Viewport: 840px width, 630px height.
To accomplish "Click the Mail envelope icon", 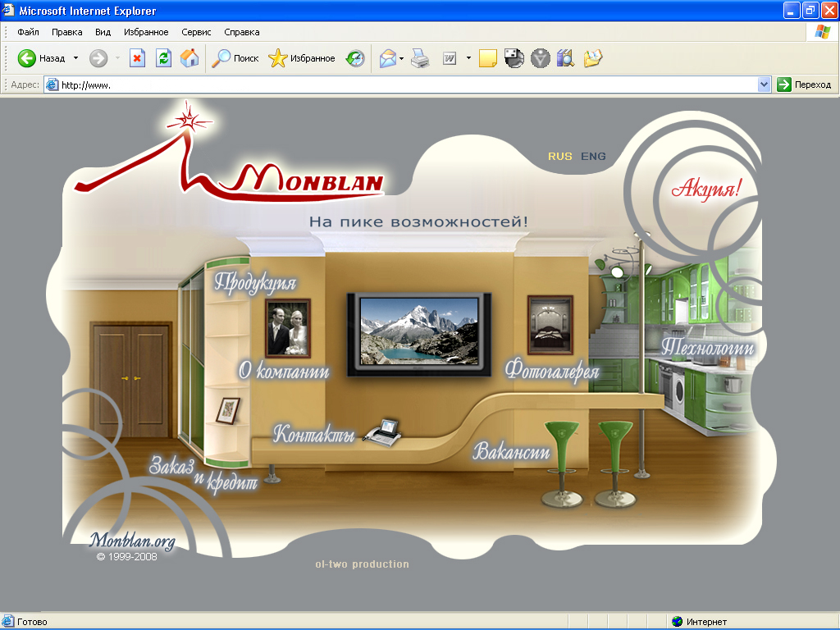I will (387, 58).
